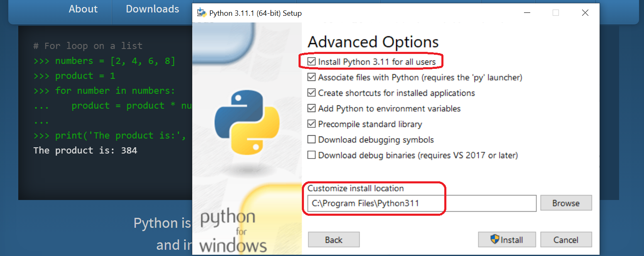
Task: Click the maximize window icon
Action: tap(556, 13)
